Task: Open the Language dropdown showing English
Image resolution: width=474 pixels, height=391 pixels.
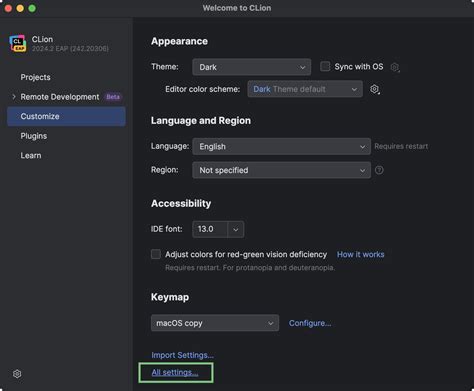Action: click(281, 146)
